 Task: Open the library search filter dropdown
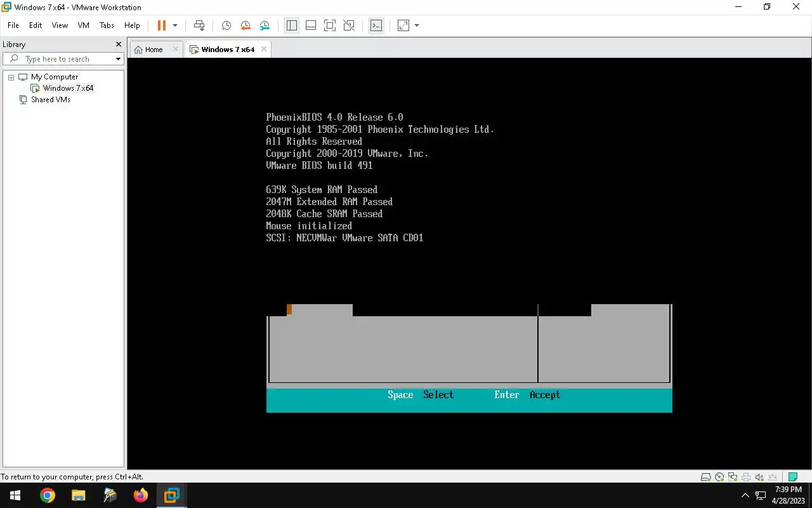118,59
